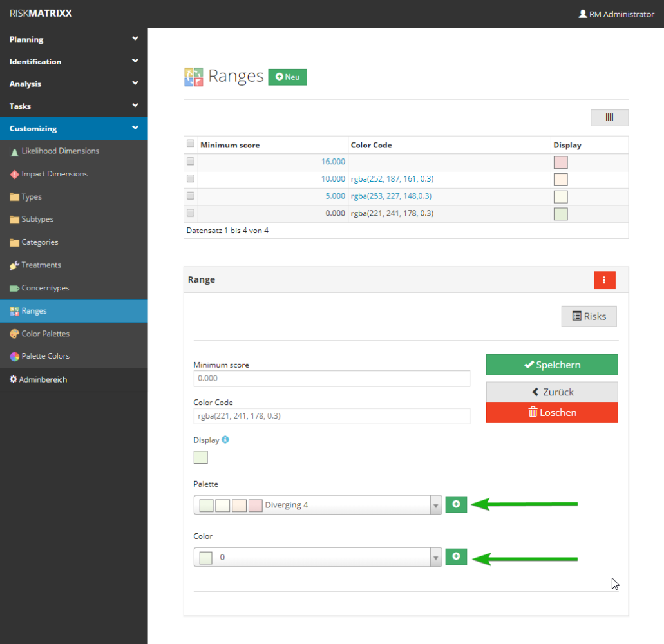664x644 pixels.
Task: Expand the Analysis menu chevron
Action: 135,83
